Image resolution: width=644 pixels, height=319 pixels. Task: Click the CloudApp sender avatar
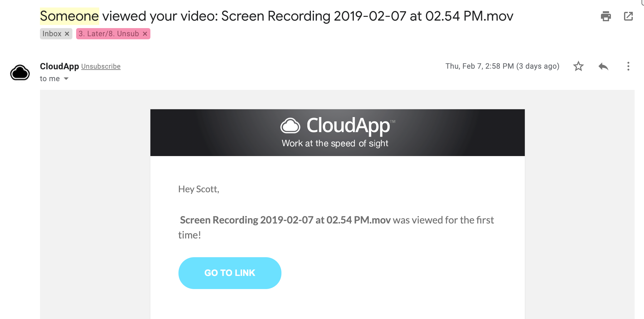point(20,73)
